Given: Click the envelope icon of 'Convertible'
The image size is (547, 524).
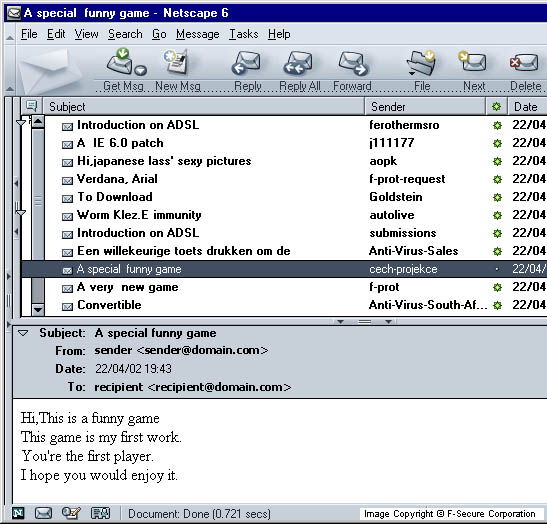Looking at the screenshot, I should (67, 307).
